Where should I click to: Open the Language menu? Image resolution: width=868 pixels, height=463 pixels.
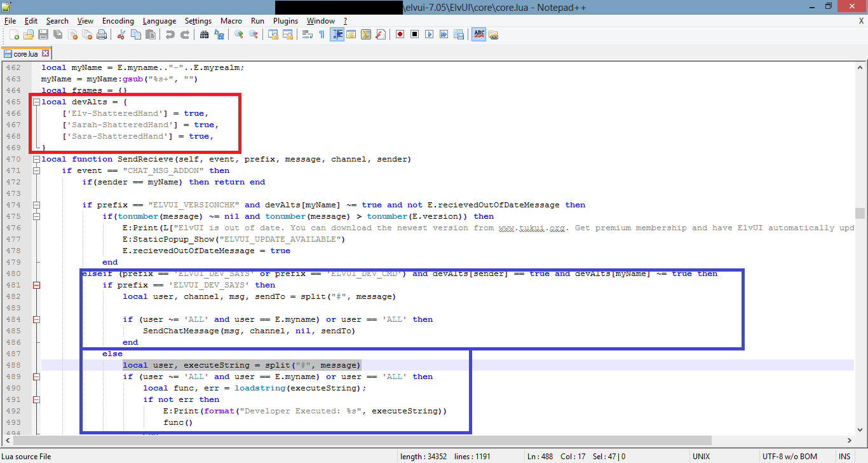point(159,21)
